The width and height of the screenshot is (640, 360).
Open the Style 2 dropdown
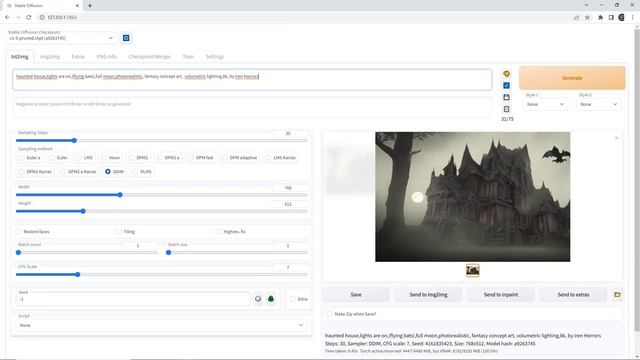point(598,104)
